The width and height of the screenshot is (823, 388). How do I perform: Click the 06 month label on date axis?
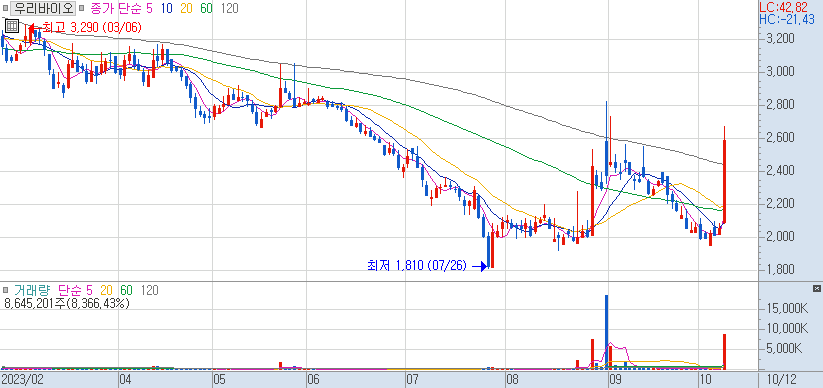tap(314, 380)
